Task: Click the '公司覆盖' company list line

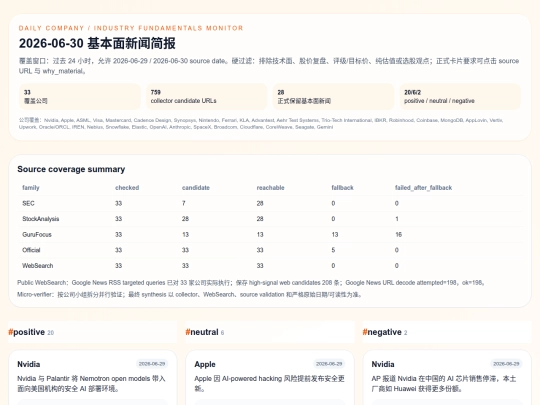Action: tap(261, 124)
